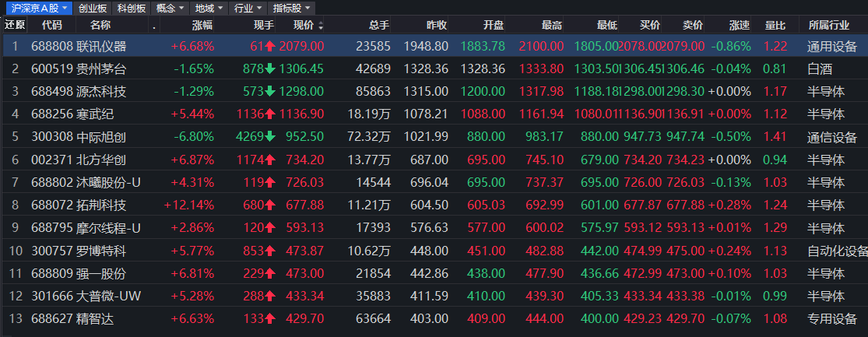The width and height of the screenshot is (868, 337).
Task: Click high price 2100.00 for 联讯仪器
Action: pos(541,47)
